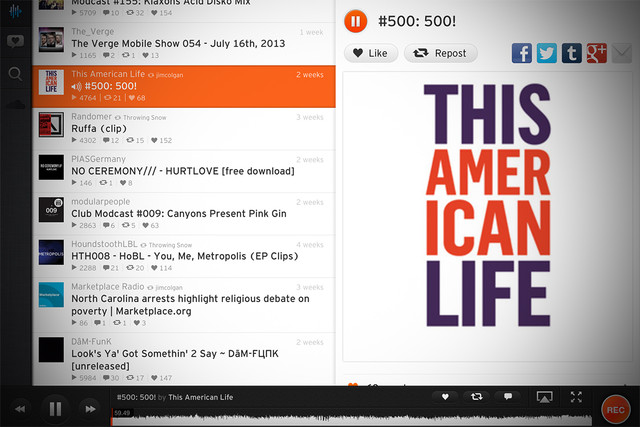Open the SoundCloud stream waveform icon in sidebar
Viewport: 640px width, 427px height.
pos(15,11)
